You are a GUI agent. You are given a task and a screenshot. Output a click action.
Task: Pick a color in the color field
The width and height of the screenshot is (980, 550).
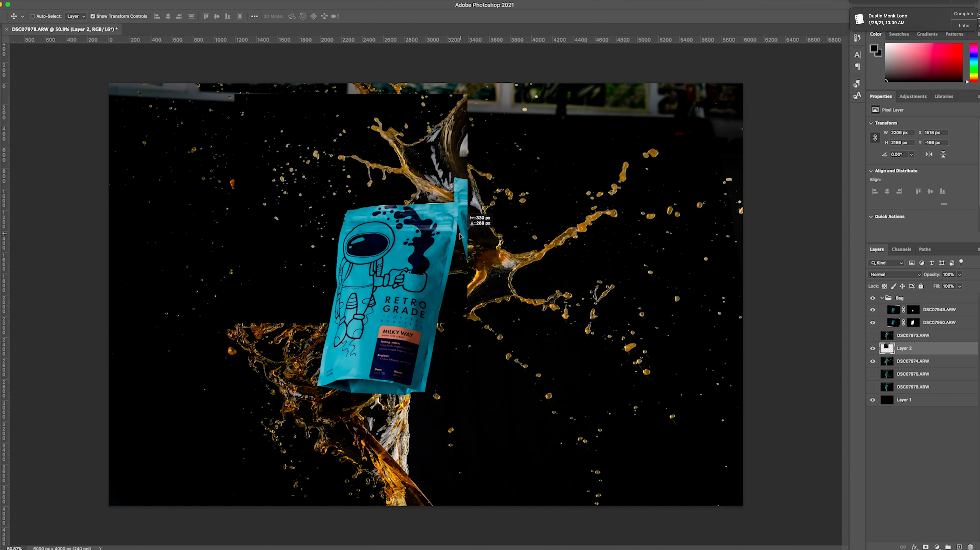pyautogui.click(x=923, y=62)
